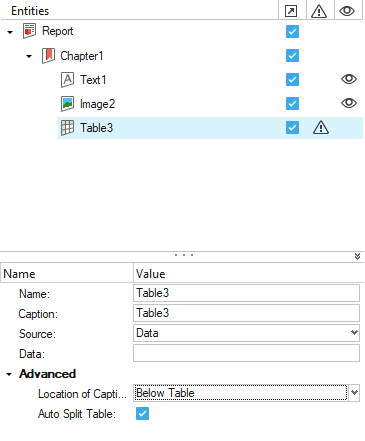365x441 pixels.
Task: Select the Report document icon
Action: click(29, 31)
